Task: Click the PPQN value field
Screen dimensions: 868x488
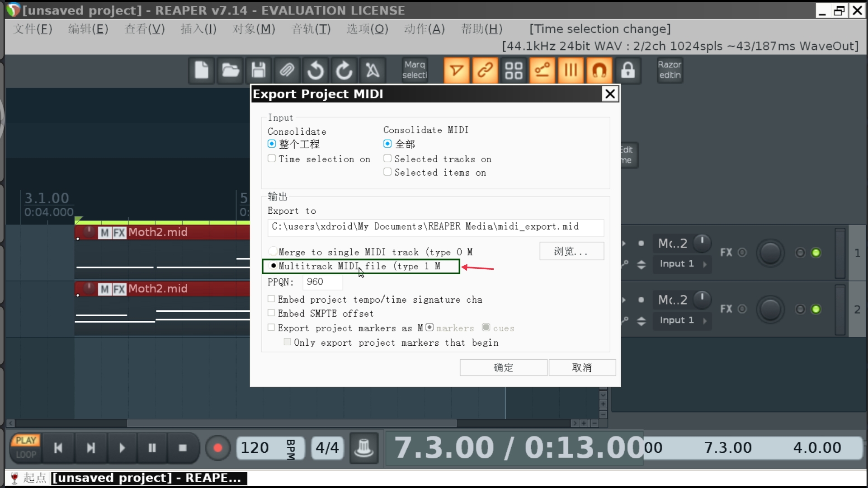Action: point(322,282)
